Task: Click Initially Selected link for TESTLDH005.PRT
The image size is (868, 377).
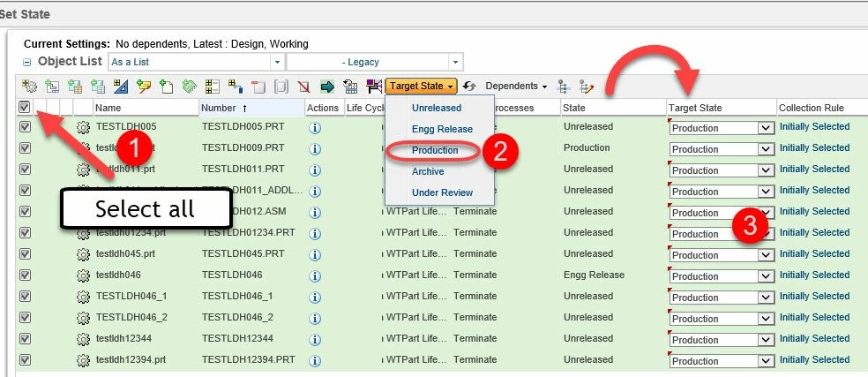Action: point(814,126)
